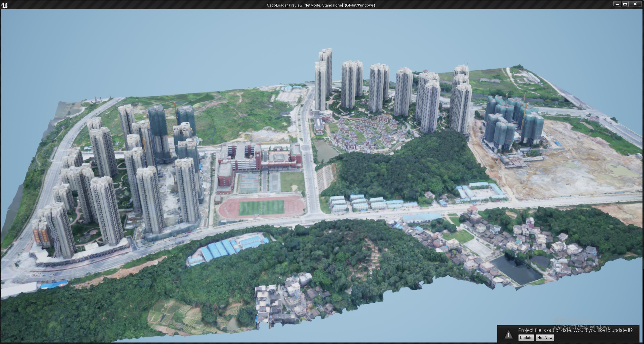Click the Unreal Engine logo icon

tap(5, 5)
